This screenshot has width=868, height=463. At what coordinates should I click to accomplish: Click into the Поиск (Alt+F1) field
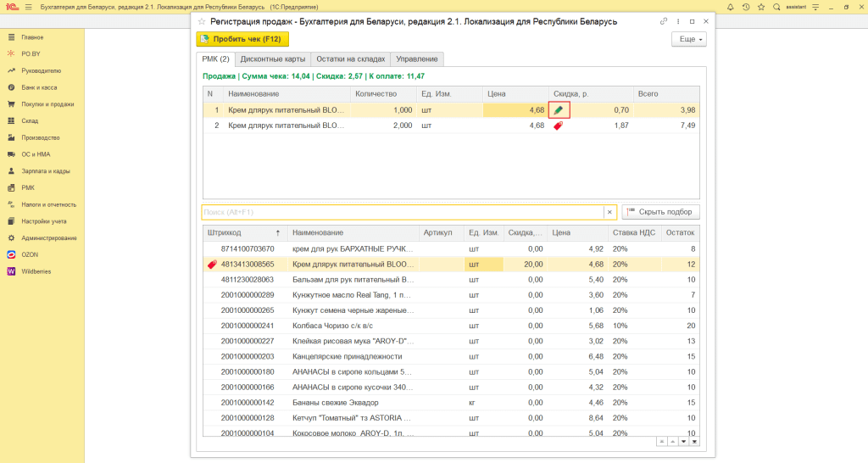[x=403, y=212]
